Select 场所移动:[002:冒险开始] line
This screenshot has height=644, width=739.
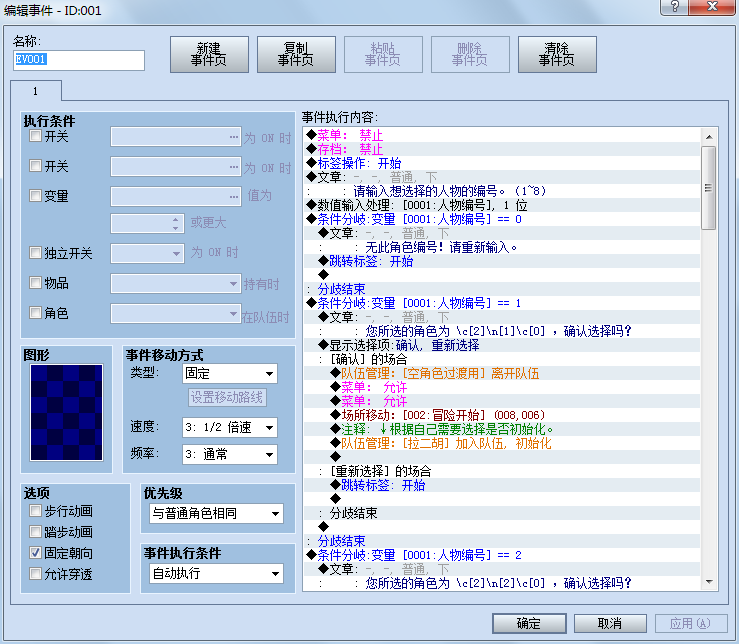click(x=502, y=415)
